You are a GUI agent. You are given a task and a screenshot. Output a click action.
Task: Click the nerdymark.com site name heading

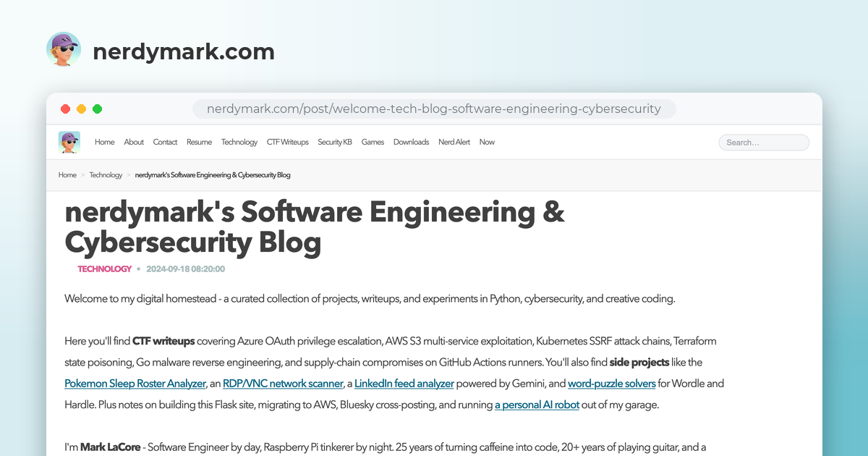184,52
